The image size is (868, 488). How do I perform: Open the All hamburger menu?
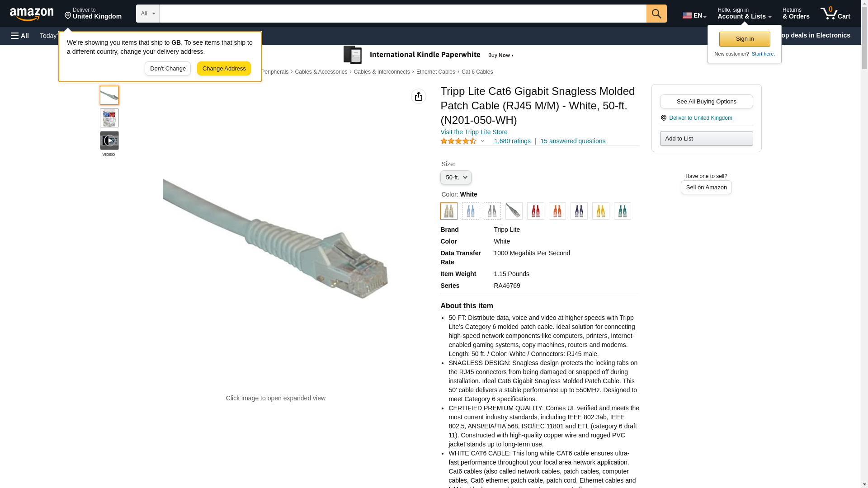pos(20,36)
